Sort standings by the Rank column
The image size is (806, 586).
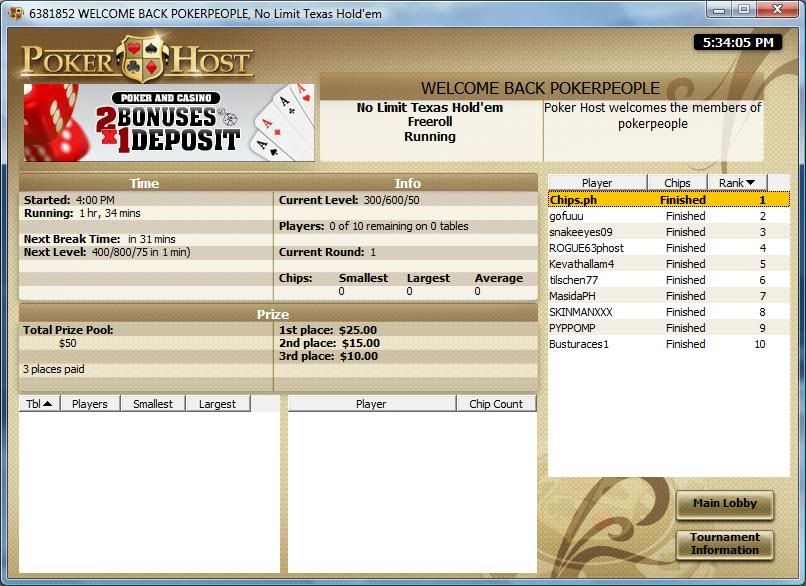(737, 182)
